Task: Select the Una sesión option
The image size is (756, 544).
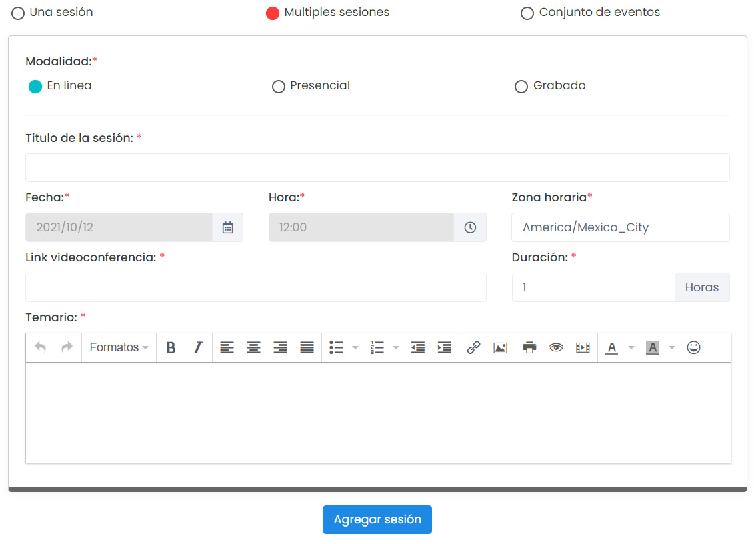Action: [x=18, y=13]
